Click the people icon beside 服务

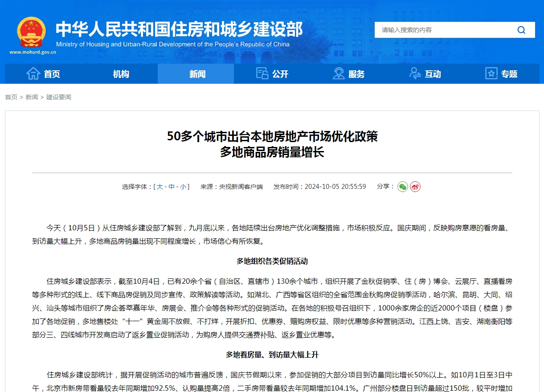(338, 73)
